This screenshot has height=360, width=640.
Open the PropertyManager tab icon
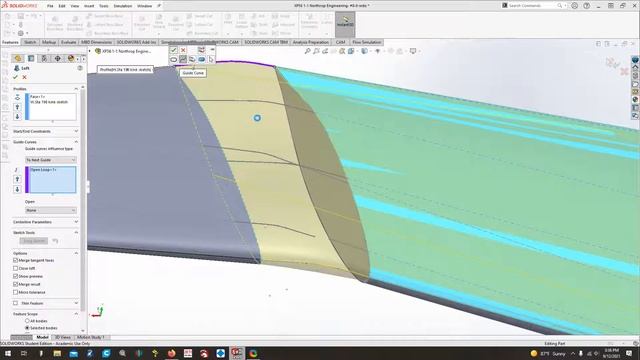click(31, 58)
